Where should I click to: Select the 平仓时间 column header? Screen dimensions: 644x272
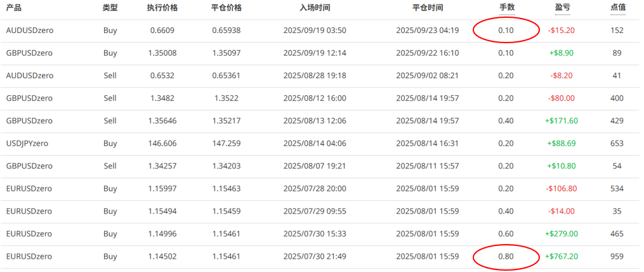click(427, 8)
